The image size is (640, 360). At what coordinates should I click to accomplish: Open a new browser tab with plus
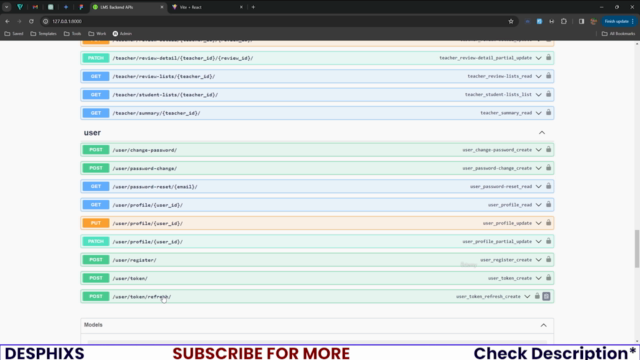(253, 7)
